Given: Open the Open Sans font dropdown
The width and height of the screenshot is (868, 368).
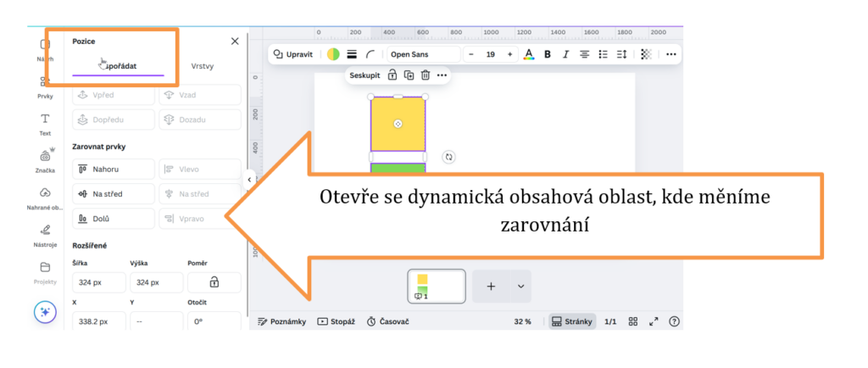Looking at the screenshot, I should click(x=423, y=54).
